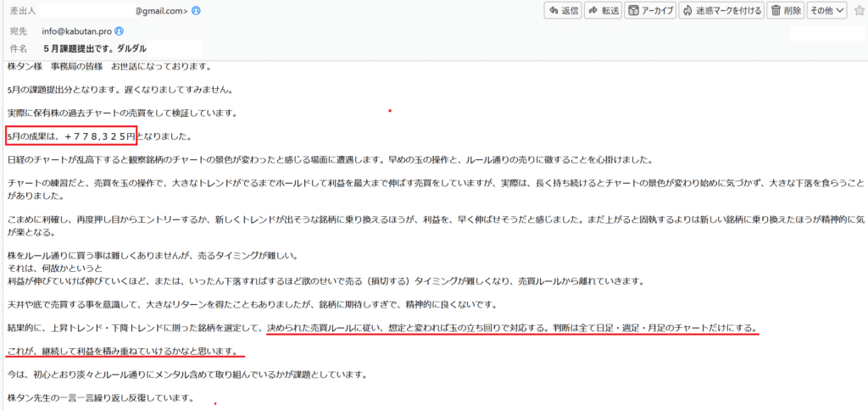868x410 pixels.
Task: Click greeting line 株タン様 事務局の皆様
Action: point(58,67)
